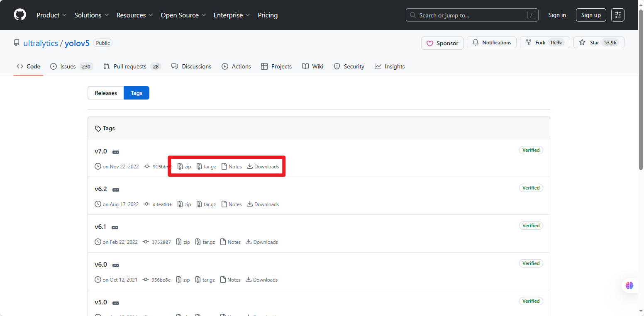Open the yolov5 repository link

77,43
